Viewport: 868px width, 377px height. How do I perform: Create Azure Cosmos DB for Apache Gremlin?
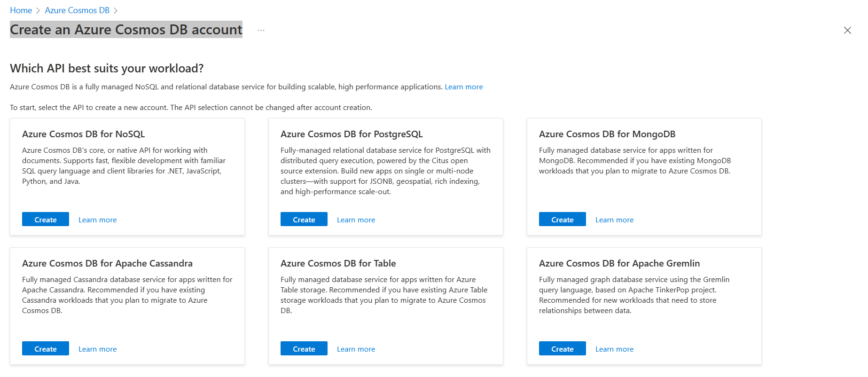pyautogui.click(x=563, y=349)
